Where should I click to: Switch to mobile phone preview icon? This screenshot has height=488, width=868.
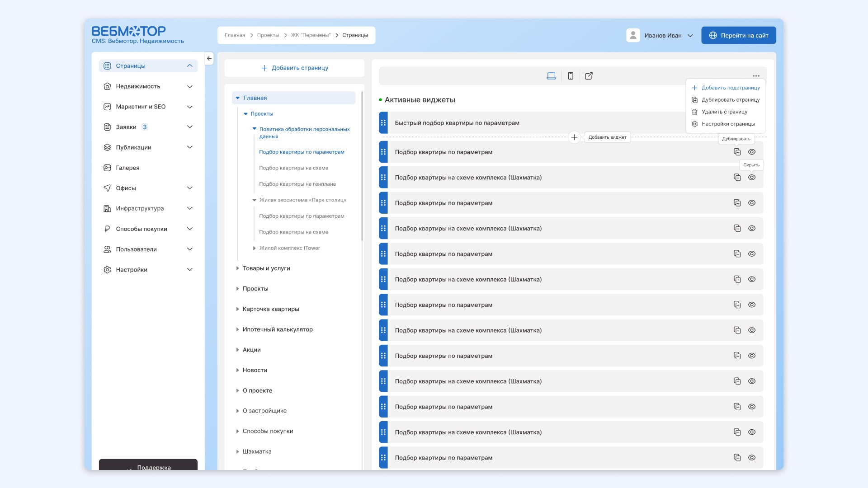pyautogui.click(x=571, y=76)
